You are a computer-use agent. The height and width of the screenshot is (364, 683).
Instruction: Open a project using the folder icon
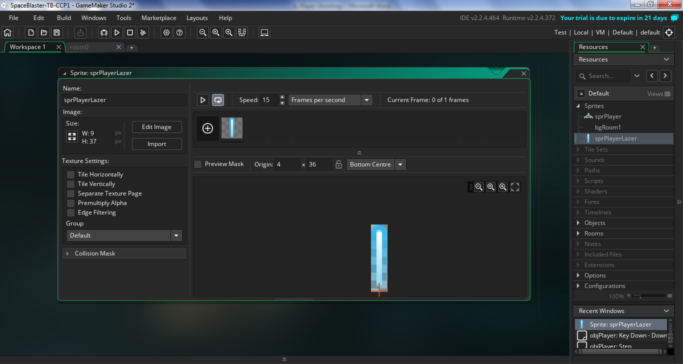(44, 33)
